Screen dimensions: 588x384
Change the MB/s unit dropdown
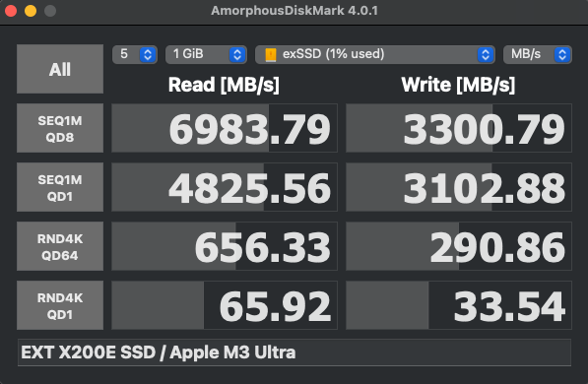(538, 55)
